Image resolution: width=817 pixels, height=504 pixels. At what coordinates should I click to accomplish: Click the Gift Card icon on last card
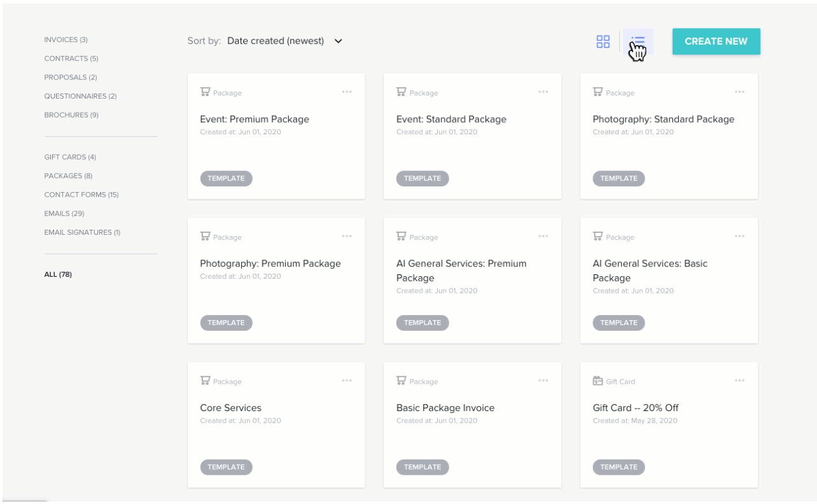pyautogui.click(x=597, y=381)
